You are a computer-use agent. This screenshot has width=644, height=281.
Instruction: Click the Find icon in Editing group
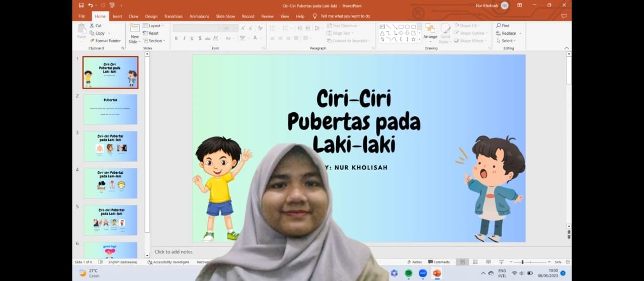click(503, 26)
